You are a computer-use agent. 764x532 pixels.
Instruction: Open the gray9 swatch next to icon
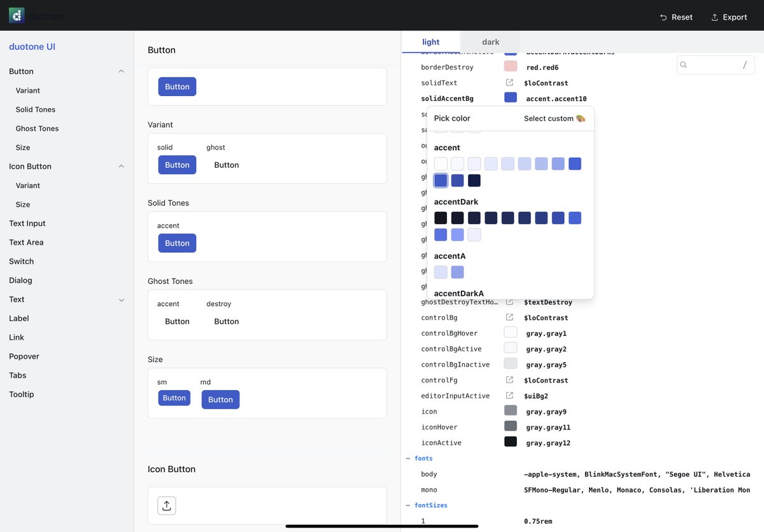(x=511, y=410)
